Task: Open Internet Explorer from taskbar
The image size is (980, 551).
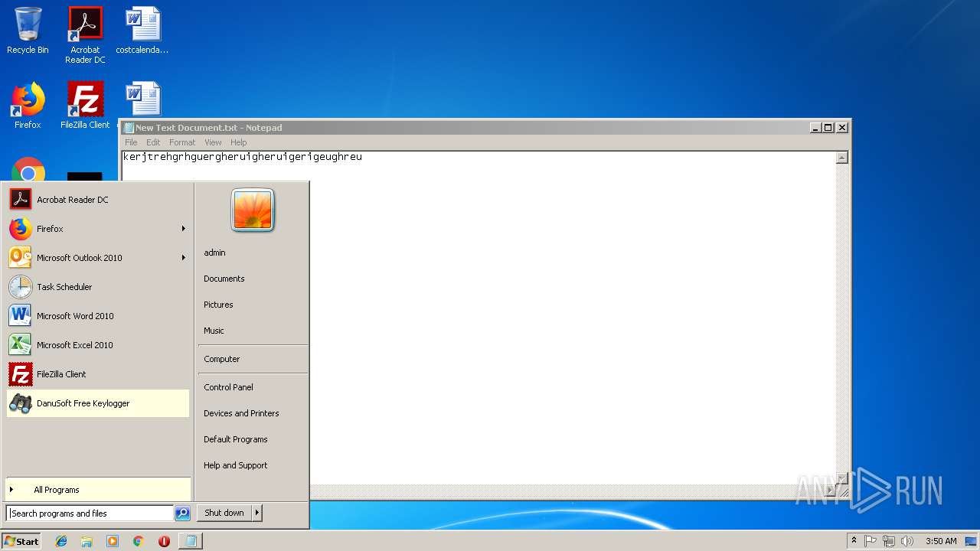Action: [61, 541]
